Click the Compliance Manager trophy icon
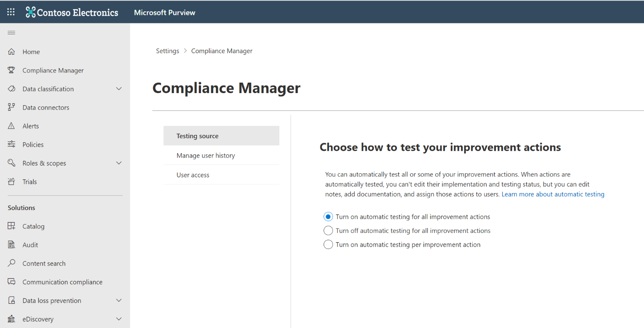Viewport: 644px width, 328px height. pyautogui.click(x=12, y=70)
